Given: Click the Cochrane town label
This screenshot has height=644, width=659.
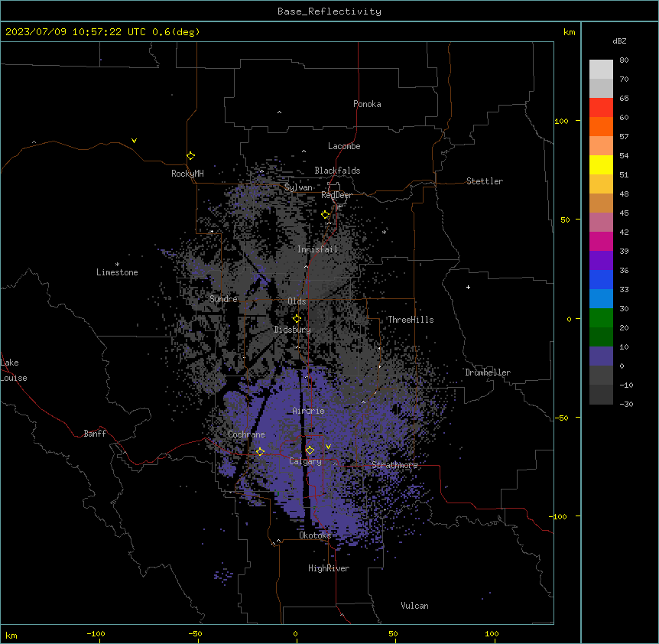Looking at the screenshot, I should [246, 434].
